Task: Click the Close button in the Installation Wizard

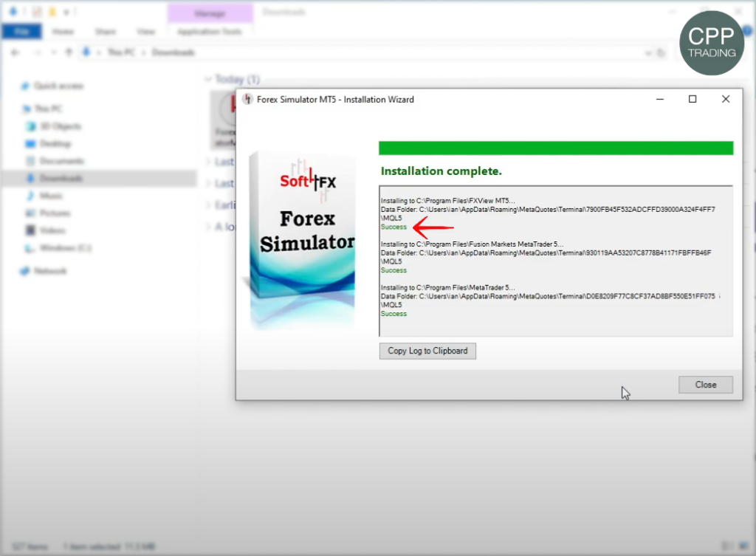Action: pyautogui.click(x=705, y=385)
